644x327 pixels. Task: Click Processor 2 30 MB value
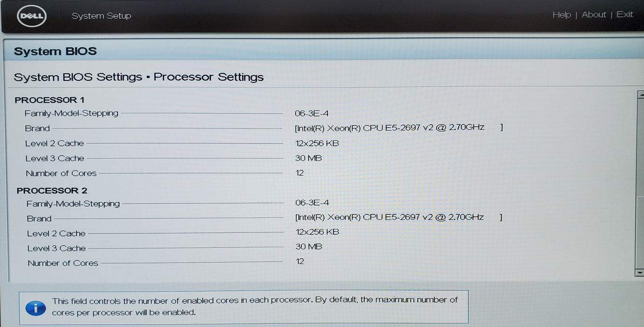pos(309,247)
